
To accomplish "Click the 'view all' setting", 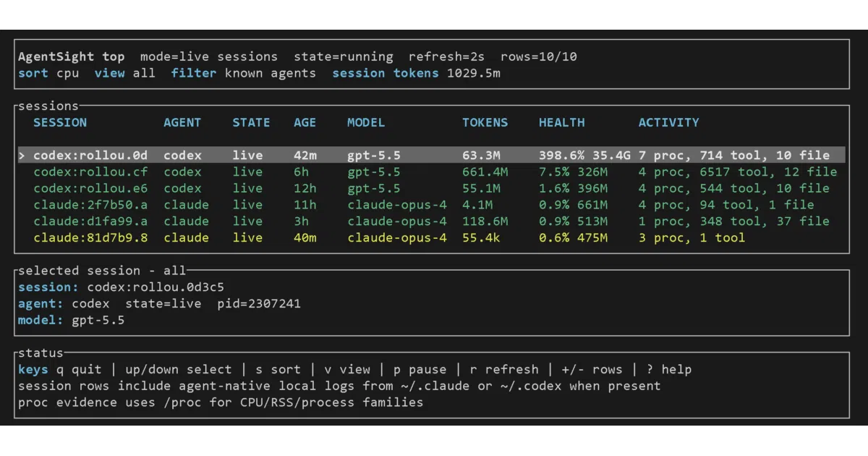I will tap(125, 73).
